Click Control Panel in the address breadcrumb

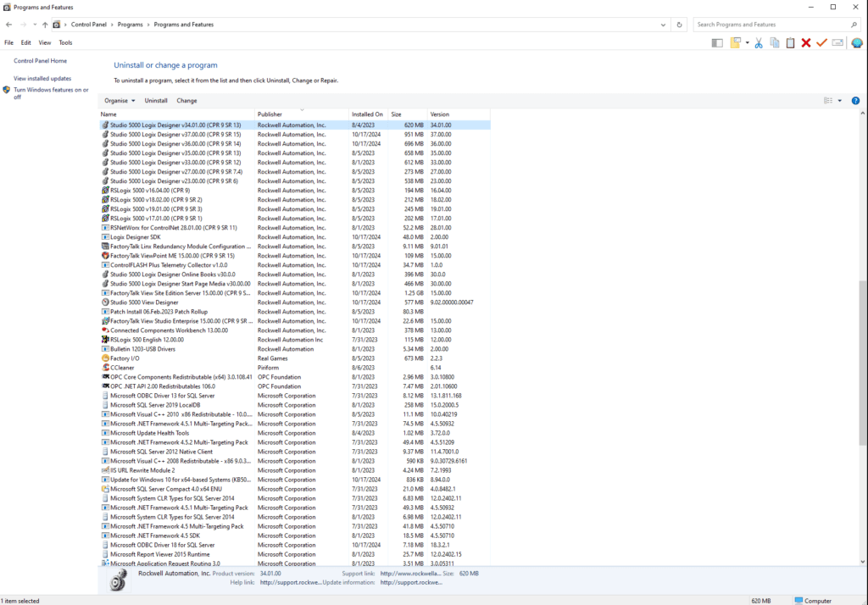tap(88, 25)
